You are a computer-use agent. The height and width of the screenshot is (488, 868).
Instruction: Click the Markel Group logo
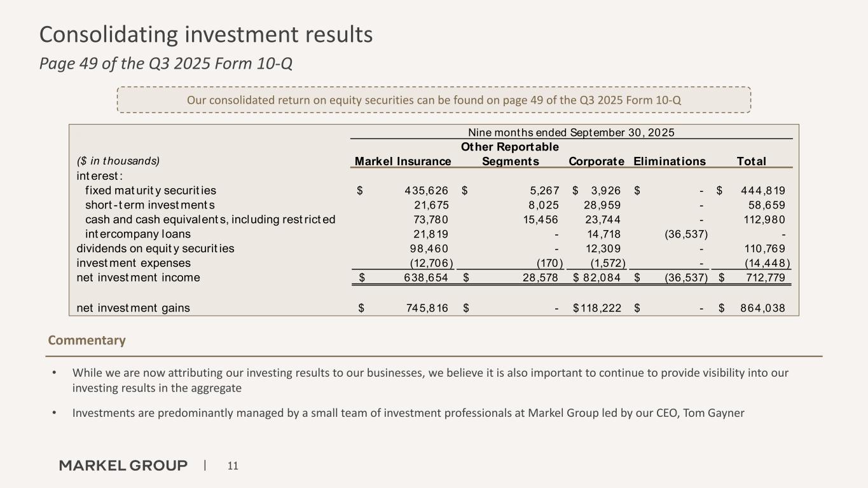[x=123, y=466]
